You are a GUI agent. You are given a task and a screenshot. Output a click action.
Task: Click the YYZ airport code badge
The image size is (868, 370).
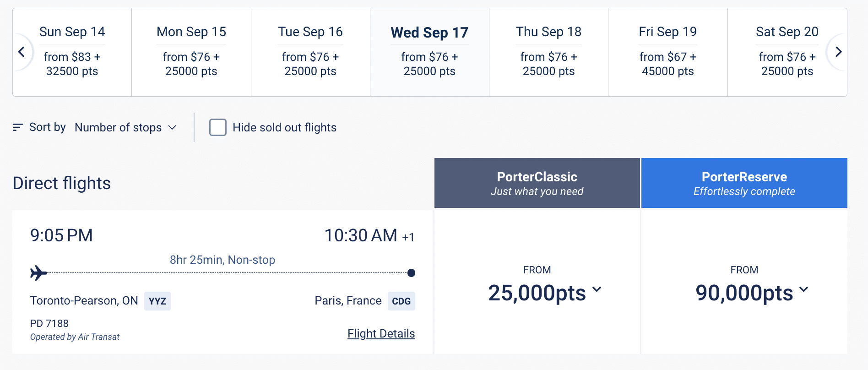tap(157, 301)
